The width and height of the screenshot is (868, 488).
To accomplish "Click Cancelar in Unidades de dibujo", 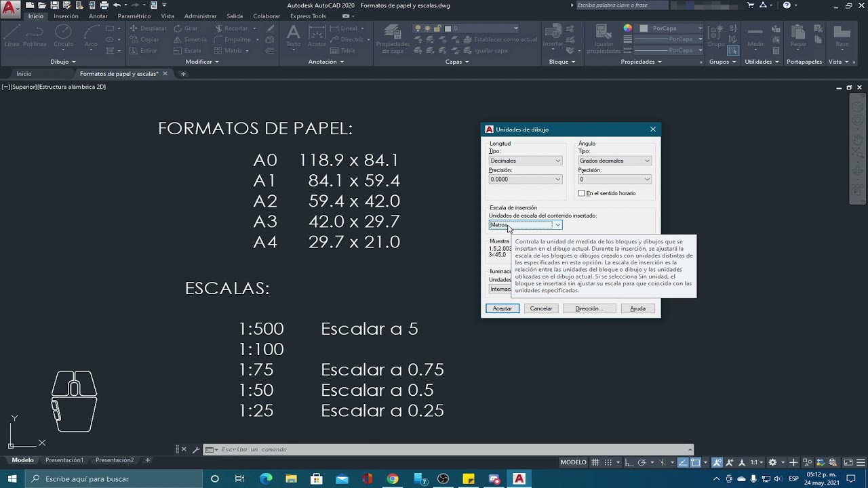I will [x=541, y=308].
